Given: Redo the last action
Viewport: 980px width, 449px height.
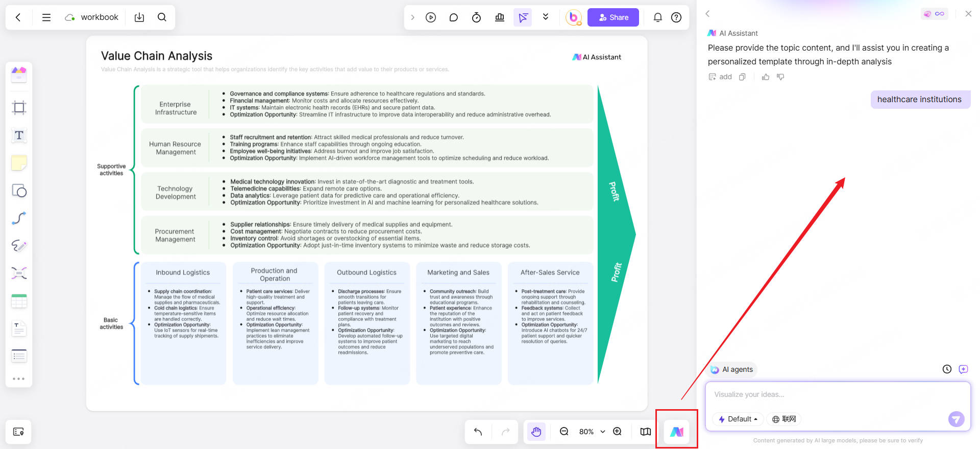Looking at the screenshot, I should (x=505, y=432).
